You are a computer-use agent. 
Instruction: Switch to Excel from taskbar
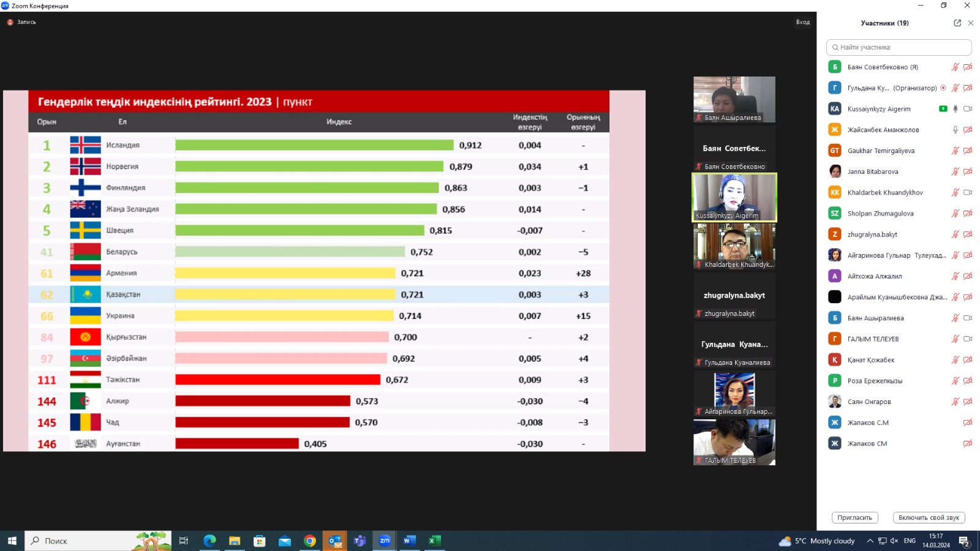tap(435, 541)
